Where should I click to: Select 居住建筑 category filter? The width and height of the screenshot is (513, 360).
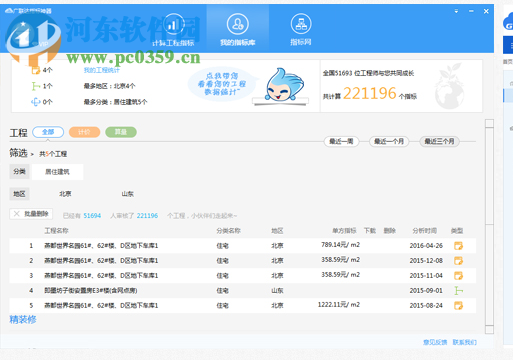57,172
